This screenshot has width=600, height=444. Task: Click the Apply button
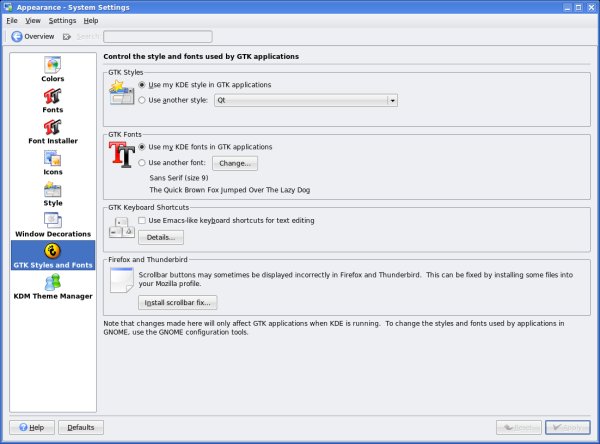568,427
